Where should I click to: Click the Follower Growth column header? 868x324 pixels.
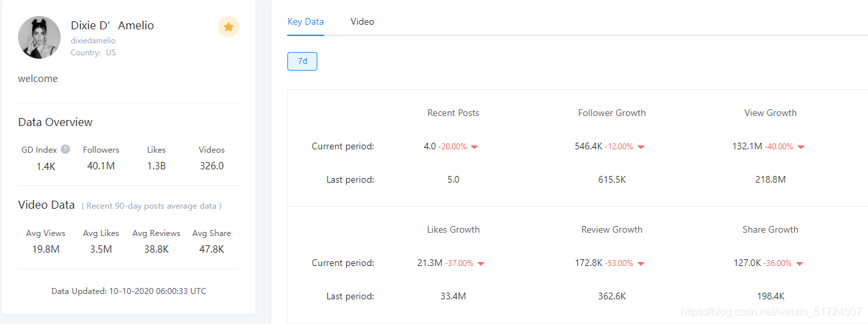tap(612, 113)
